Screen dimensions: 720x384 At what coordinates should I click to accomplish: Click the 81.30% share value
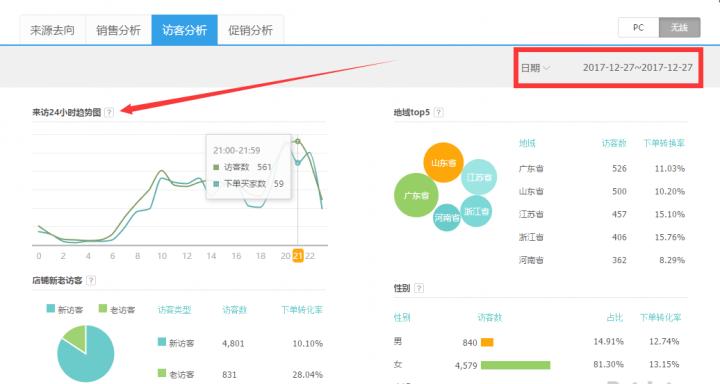[608, 364]
